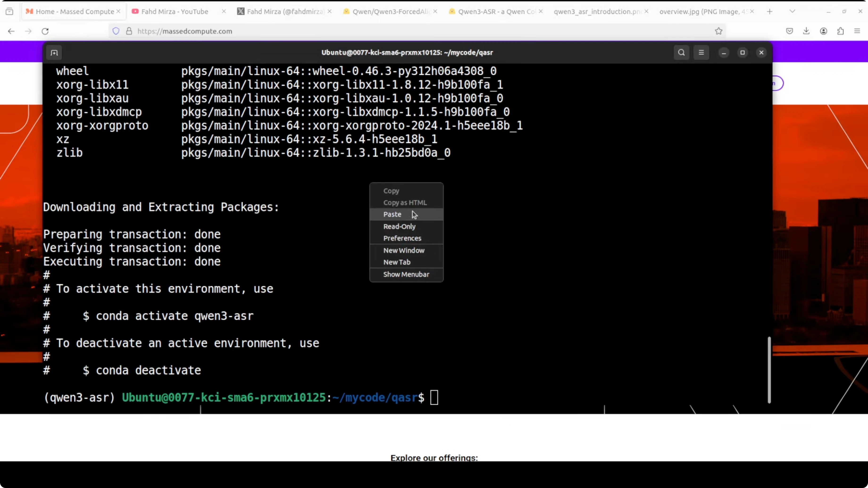Open the terminal hamburger menu
Viewport: 868px width, 488px height.
[x=701, y=53]
